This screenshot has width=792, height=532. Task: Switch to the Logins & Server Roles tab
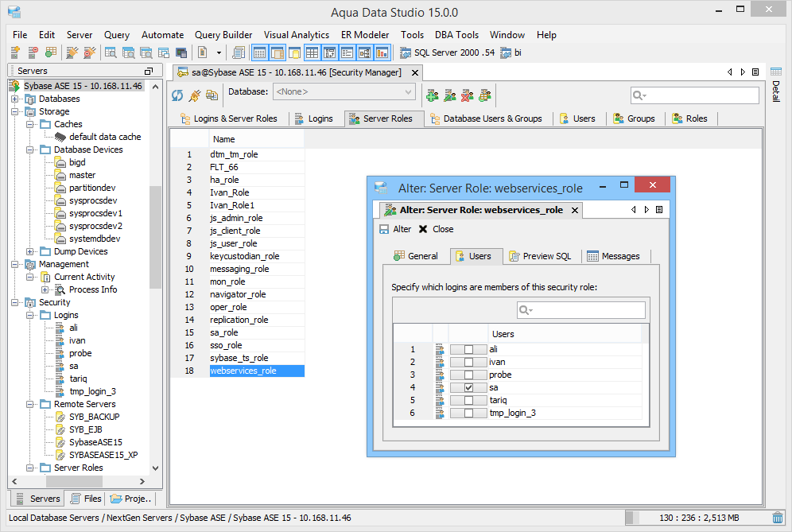click(x=229, y=118)
